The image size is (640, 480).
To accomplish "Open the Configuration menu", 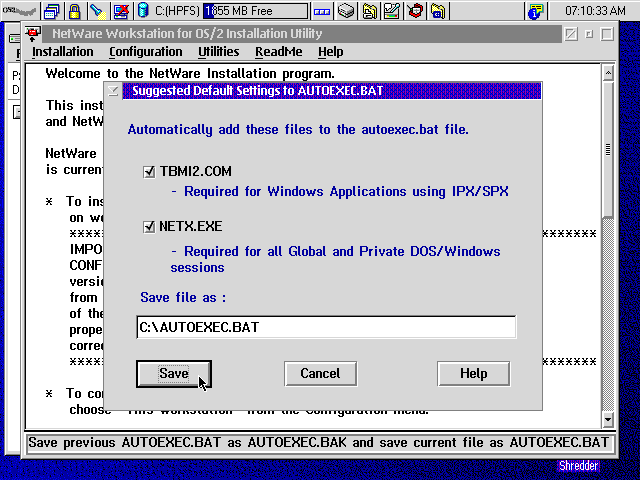I will tap(146, 52).
